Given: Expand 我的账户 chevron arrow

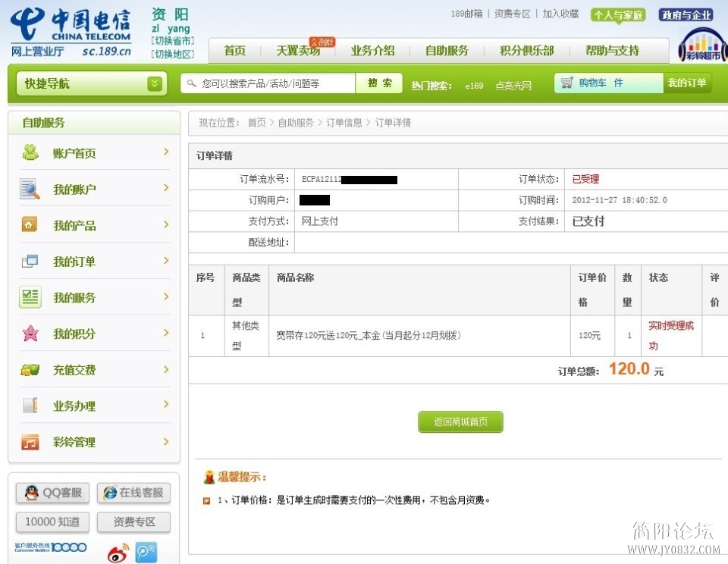Looking at the screenshot, I should point(166,187).
